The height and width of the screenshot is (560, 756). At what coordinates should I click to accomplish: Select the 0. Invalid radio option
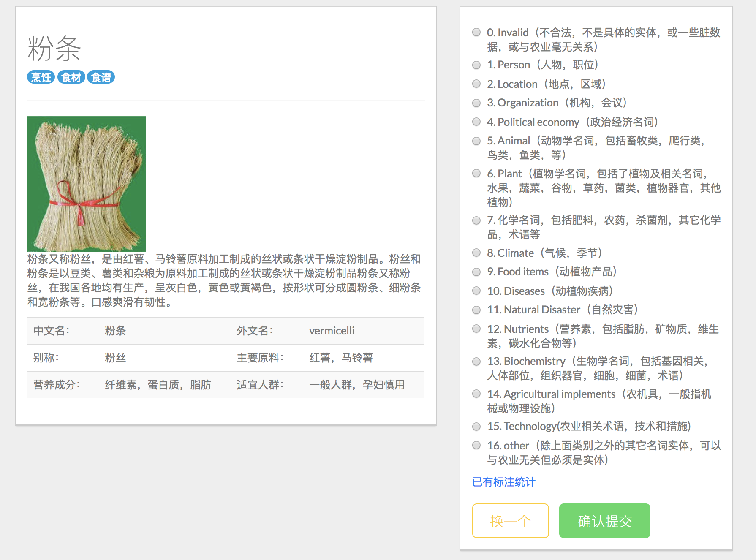pyautogui.click(x=476, y=33)
